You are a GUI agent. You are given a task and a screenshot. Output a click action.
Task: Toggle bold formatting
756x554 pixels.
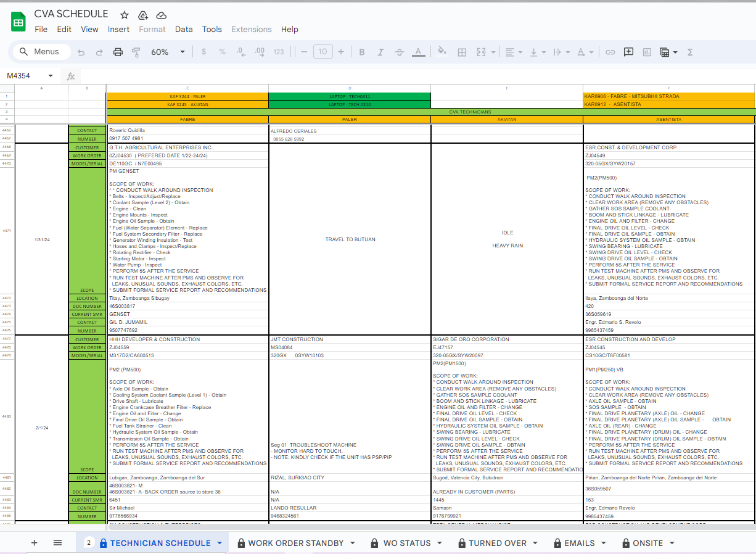362,52
